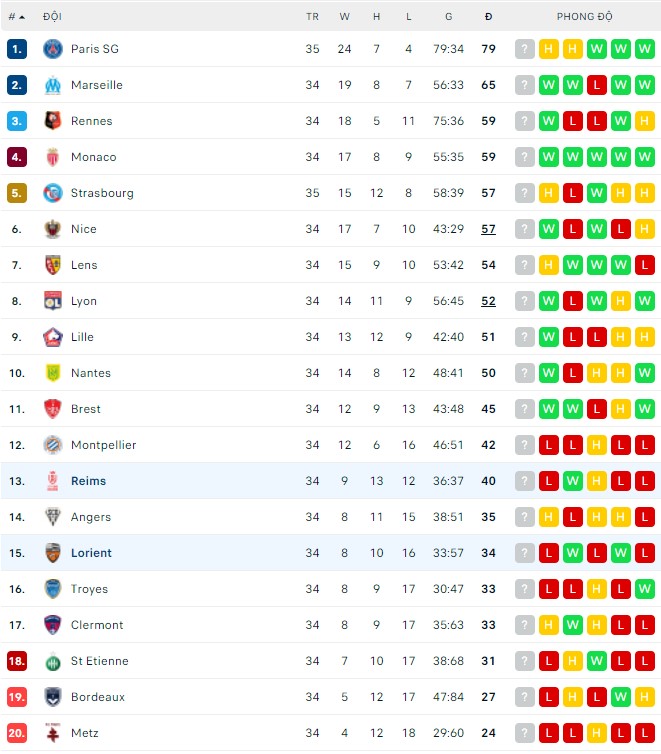This screenshot has width=661, height=754.
Task: Open the Montpellier team link
Action: tap(103, 445)
